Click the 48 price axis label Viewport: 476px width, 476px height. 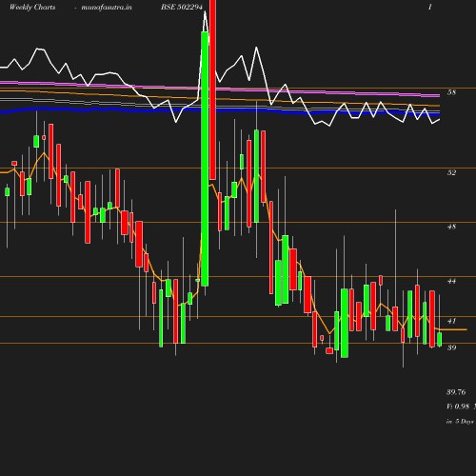(451, 227)
